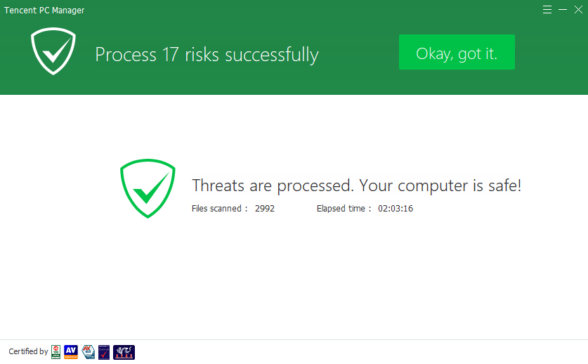
Task: Minimize the Tencent PC Manager window
Action: (x=563, y=10)
